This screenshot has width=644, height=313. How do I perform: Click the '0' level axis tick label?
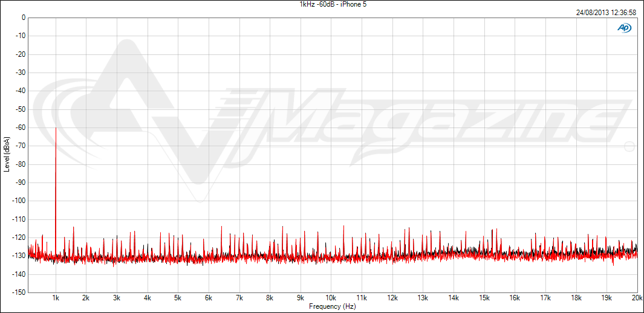[24, 18]
